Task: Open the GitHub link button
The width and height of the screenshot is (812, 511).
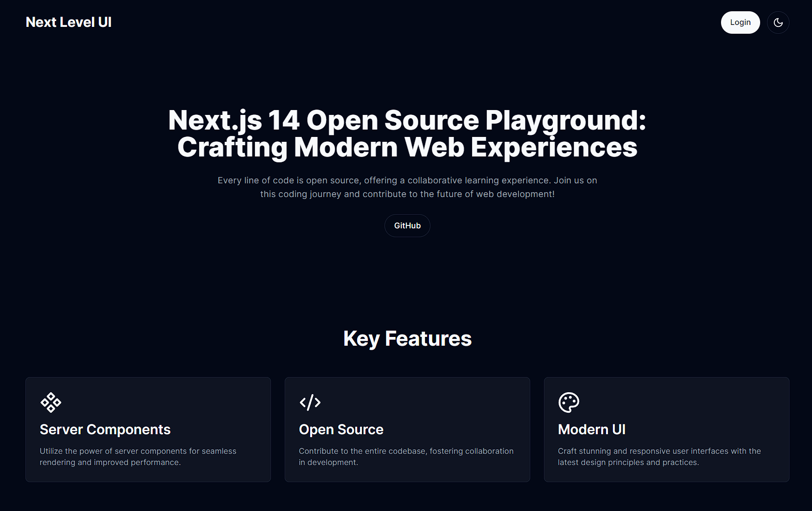Action: [x=407, y=225]
